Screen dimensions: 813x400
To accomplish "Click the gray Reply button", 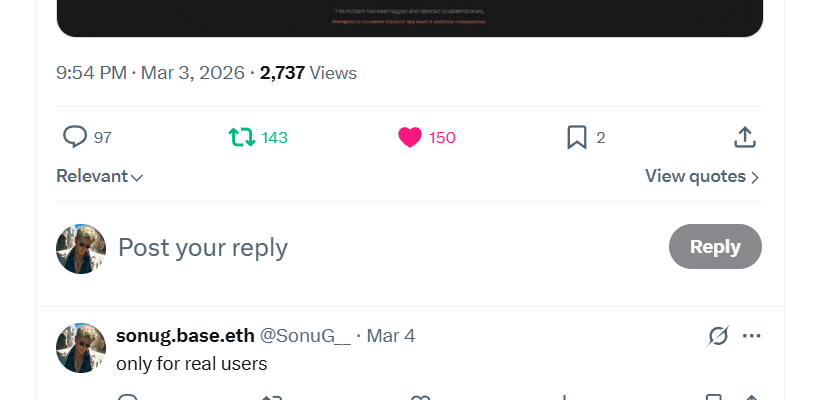I will [x=715, y=246].
